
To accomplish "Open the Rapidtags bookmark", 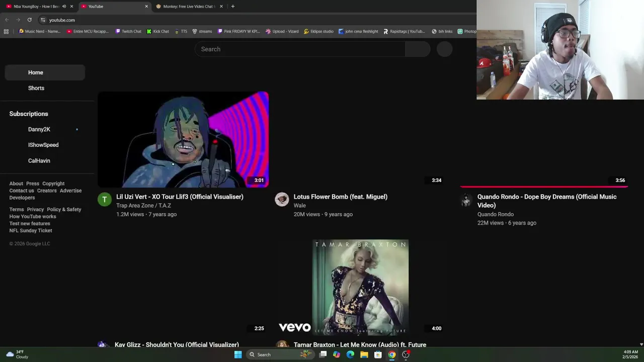I will (x=404, y=31).
